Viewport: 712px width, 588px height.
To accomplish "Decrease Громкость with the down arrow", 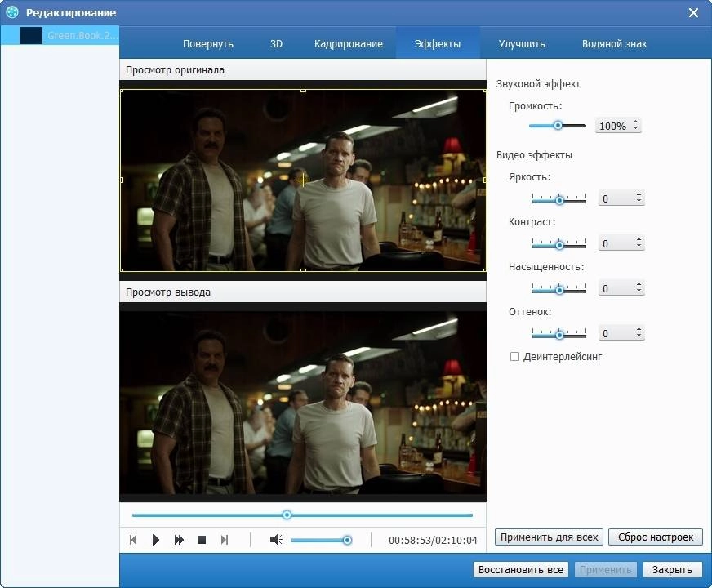I will [x=636, y=129].
